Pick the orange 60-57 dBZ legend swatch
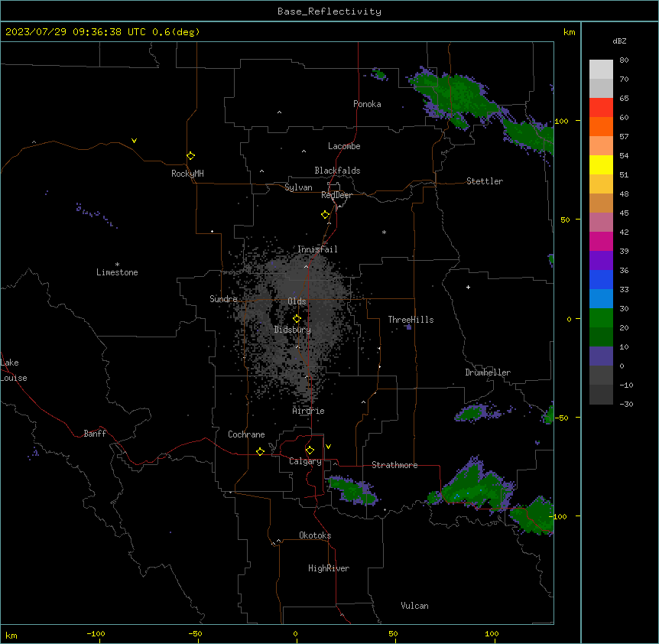659x644 pixels. click(601, 126)
